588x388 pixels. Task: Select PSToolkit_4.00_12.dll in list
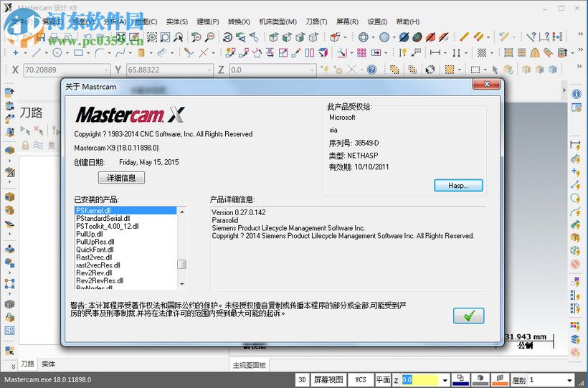click(125, 226)
